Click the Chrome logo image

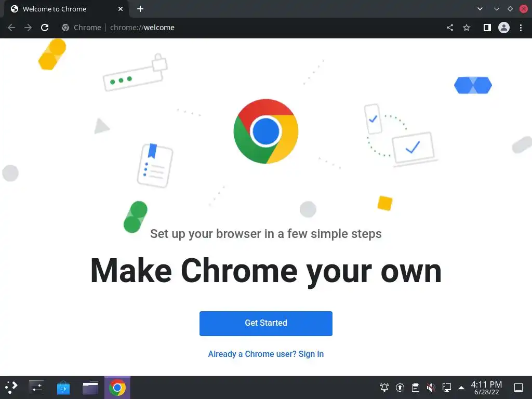(266, 131)
